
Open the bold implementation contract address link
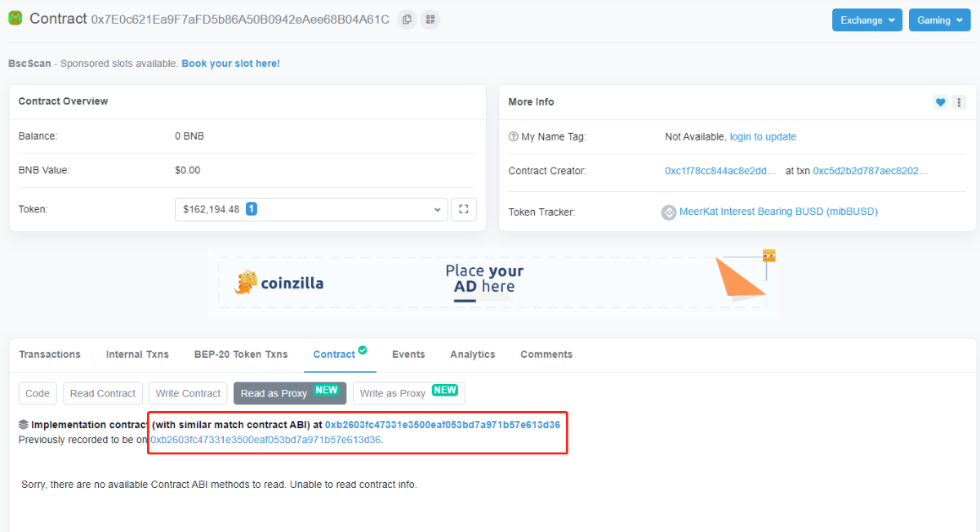click(443, 425)
